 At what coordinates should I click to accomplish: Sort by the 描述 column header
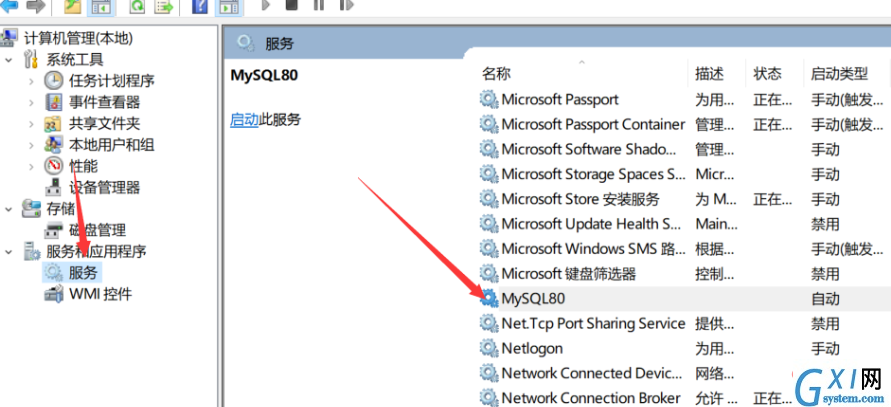coord(709,73)
